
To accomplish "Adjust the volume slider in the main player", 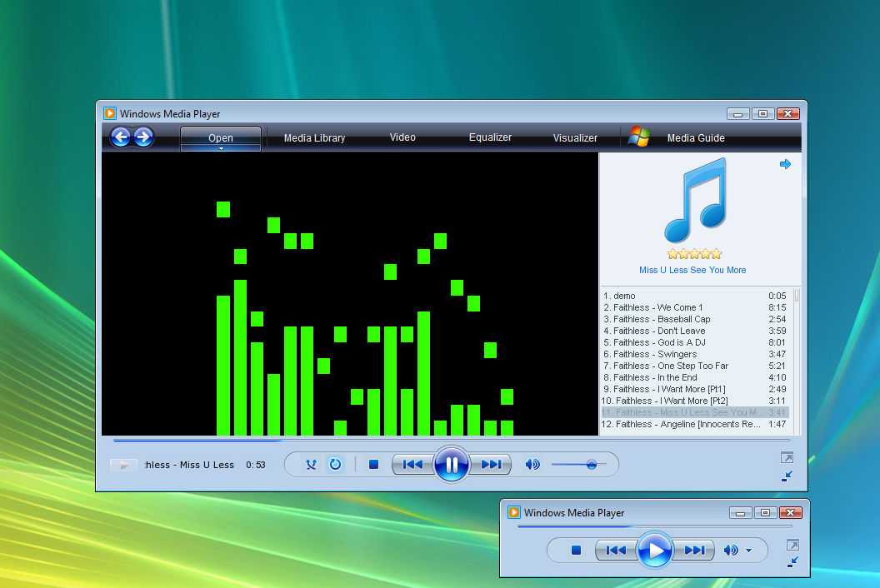I will [579, 465].
